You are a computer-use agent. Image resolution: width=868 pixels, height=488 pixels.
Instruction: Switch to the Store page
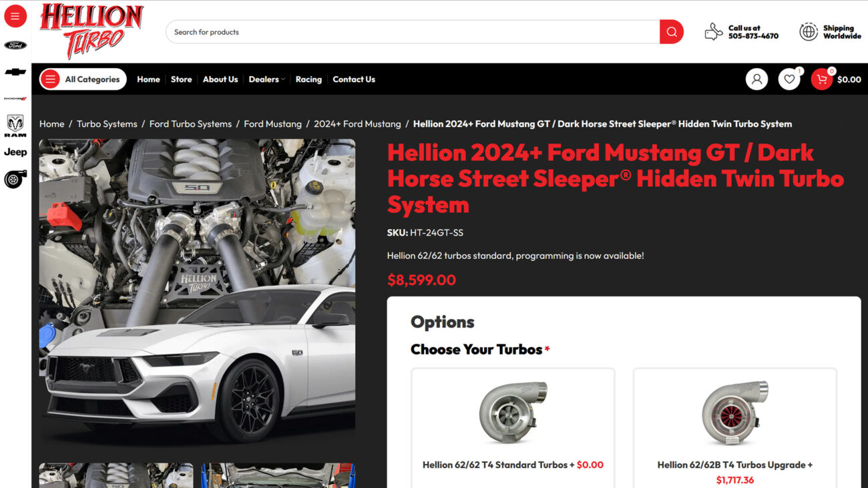[x=181, y=79]
